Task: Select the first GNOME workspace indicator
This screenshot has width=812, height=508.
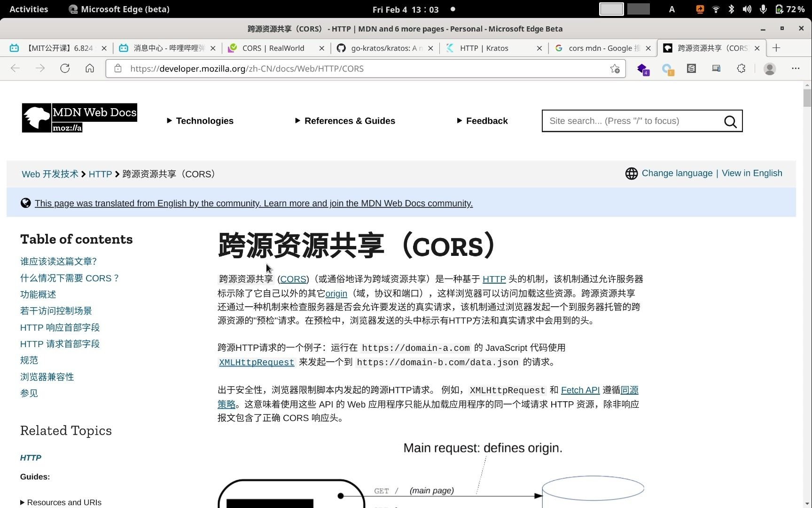Action: [611, 9]
